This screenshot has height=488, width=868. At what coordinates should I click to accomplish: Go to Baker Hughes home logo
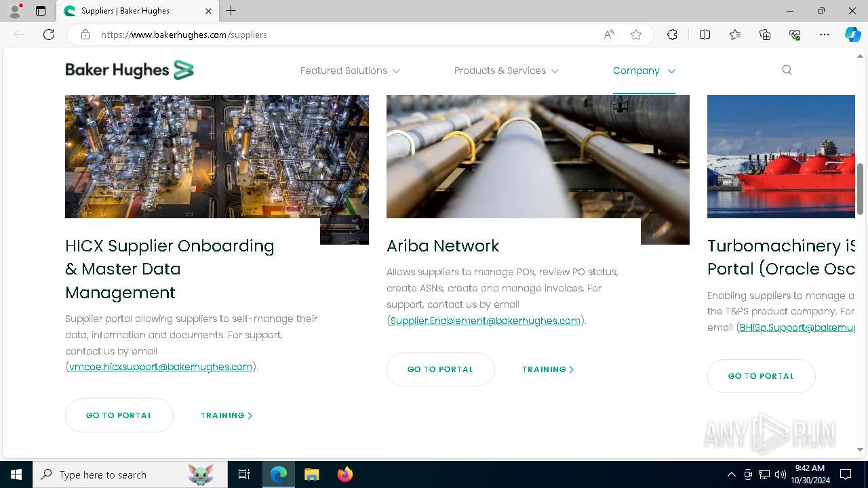[x=130, y=70]
